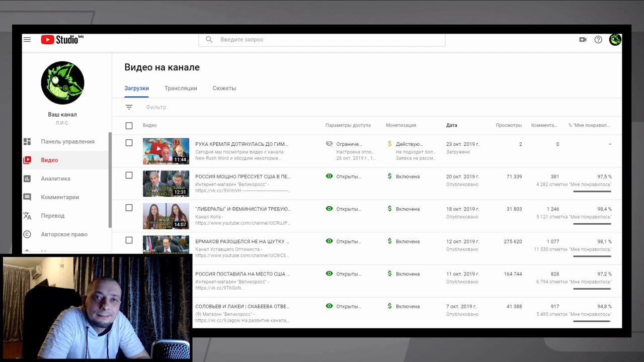Open the account avatar at top right
644x362 pixels.
[615, 40]
